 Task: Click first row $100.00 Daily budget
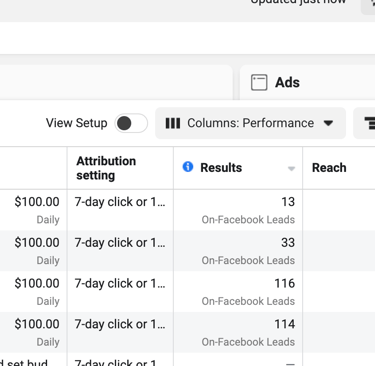(37, 210)
